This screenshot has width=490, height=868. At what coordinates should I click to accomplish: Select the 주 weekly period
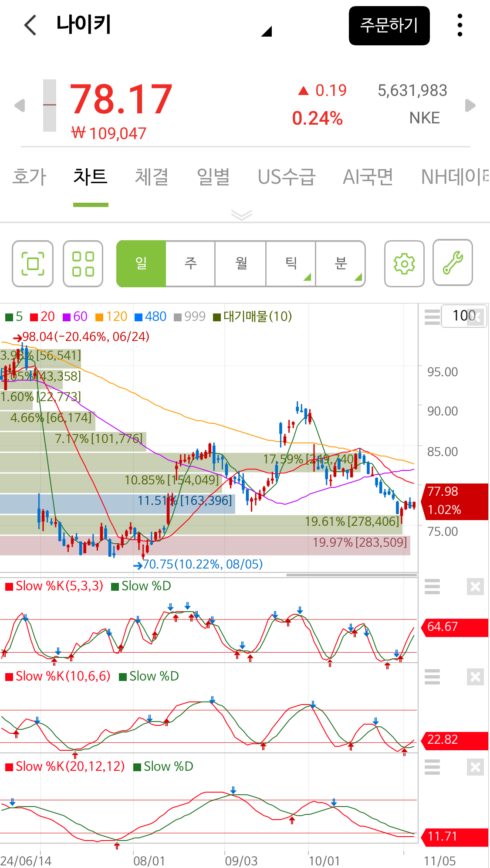click(190, 263)
